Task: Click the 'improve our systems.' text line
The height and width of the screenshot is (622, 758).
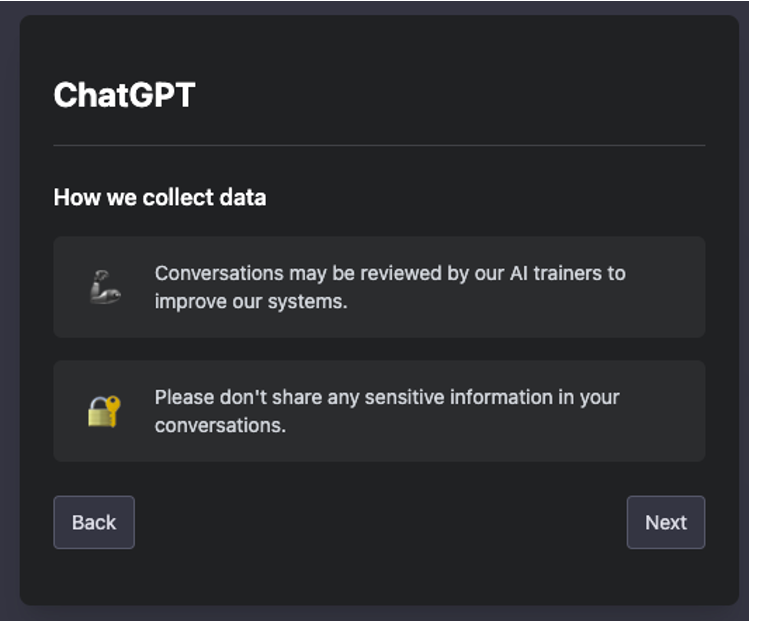Action: coord(251,302)
